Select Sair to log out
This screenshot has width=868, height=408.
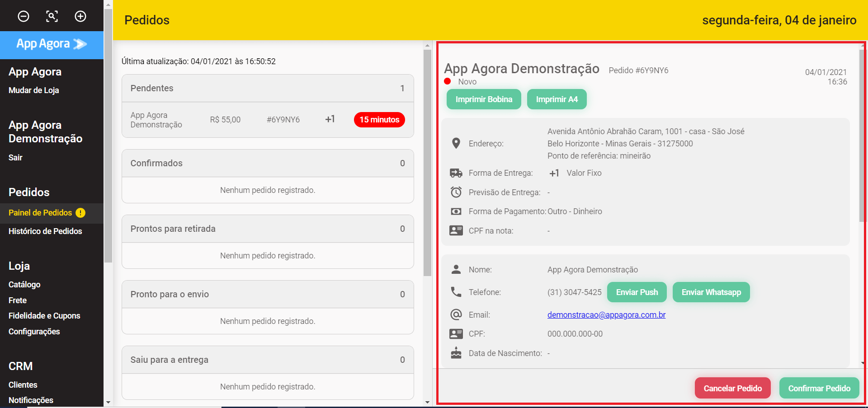[x=15, y=158]
